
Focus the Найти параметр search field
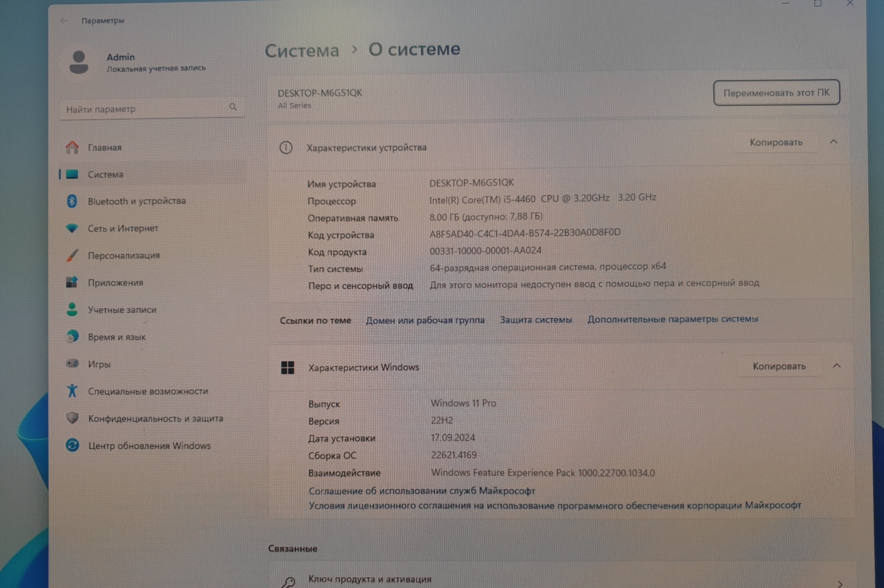[152, 109]
